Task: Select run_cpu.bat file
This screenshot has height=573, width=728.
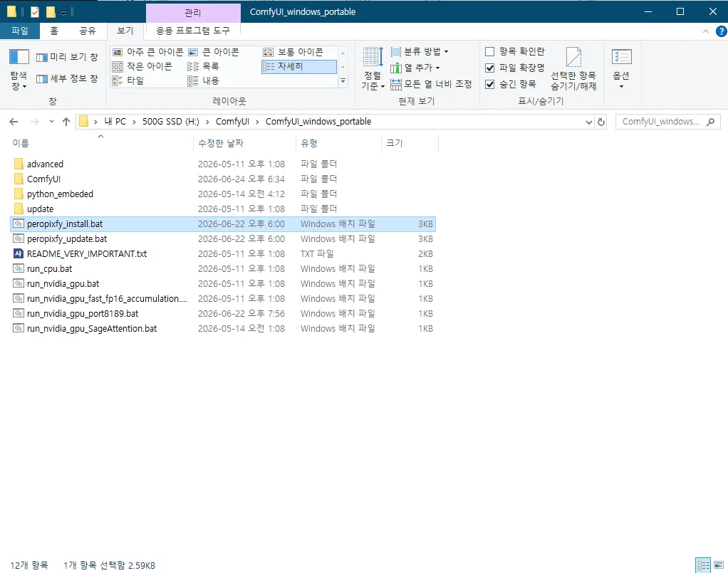Action: (x=222, y=268)
